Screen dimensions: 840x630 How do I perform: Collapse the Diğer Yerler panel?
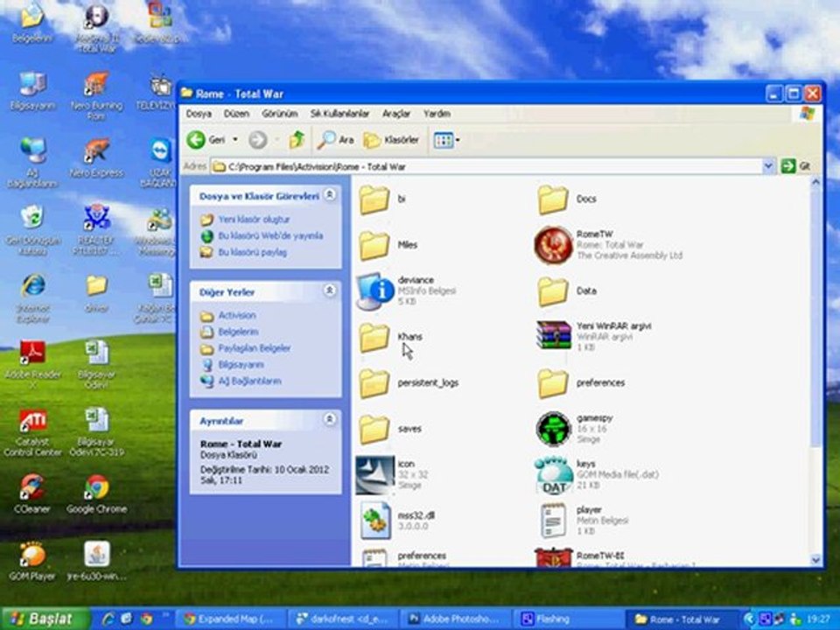330,290
